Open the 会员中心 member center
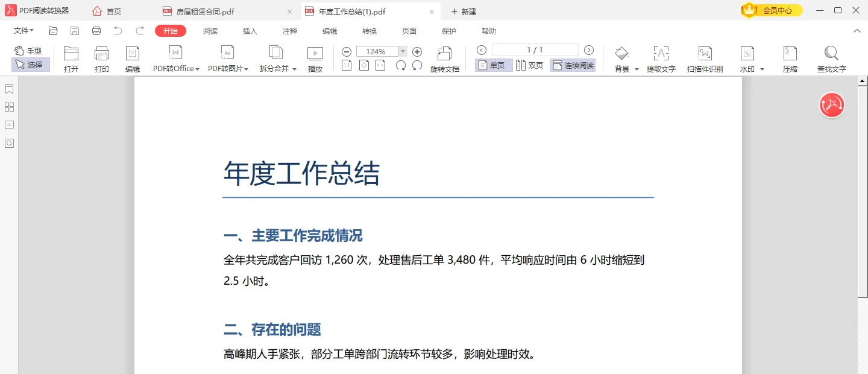Viewport: 868px width, 374px height. pos(772,10)
